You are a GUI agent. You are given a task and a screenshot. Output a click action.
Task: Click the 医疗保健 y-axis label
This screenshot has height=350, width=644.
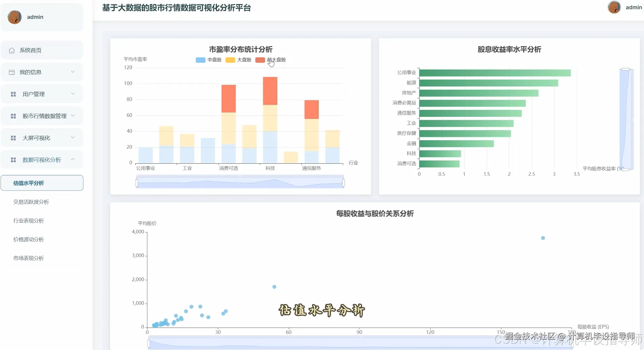click(407, 133)
